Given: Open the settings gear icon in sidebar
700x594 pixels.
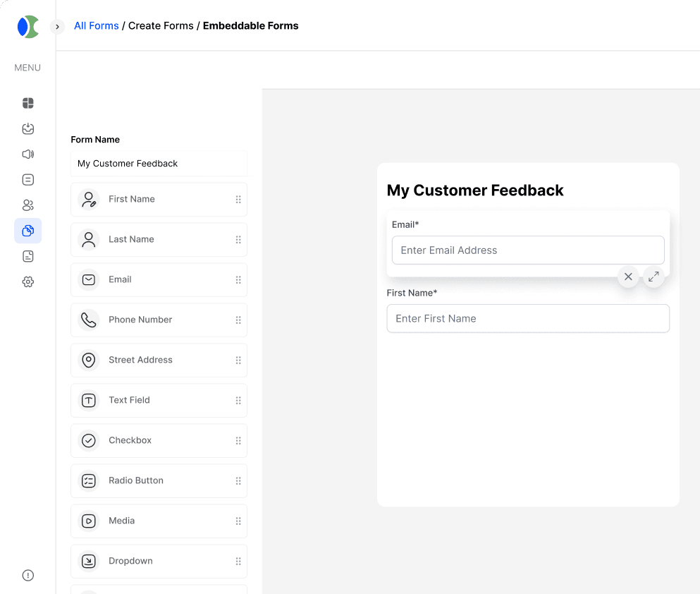Looking at the screenshot, I should click(27, 281).
